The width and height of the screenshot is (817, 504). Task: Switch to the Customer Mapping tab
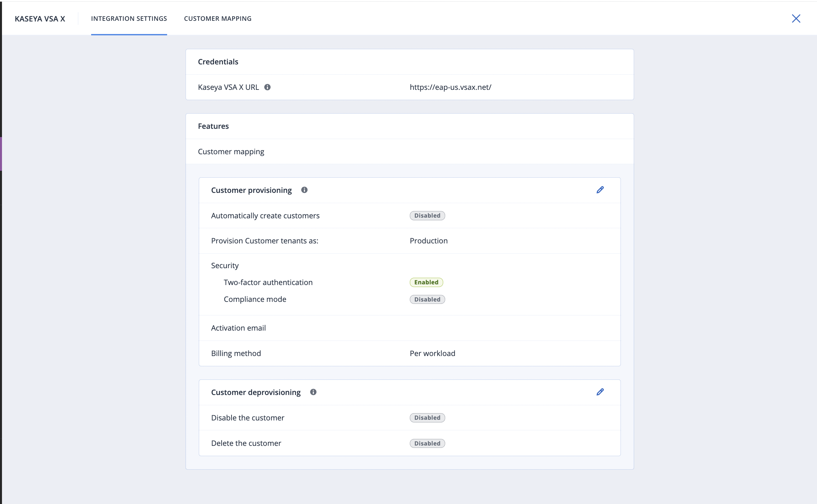(218, 19)
